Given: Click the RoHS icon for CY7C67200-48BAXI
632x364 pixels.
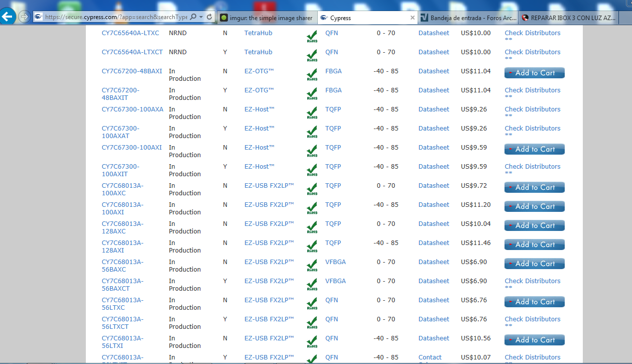Looking at the screenshot, I should [x=312, y=75].
